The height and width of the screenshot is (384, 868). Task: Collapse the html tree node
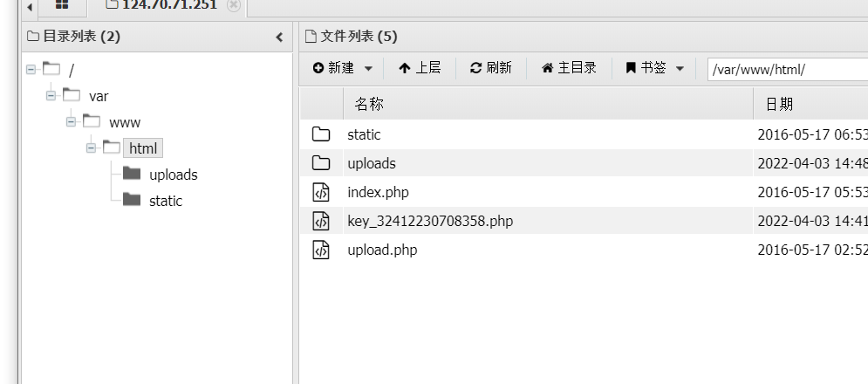(x=91, y=148)
